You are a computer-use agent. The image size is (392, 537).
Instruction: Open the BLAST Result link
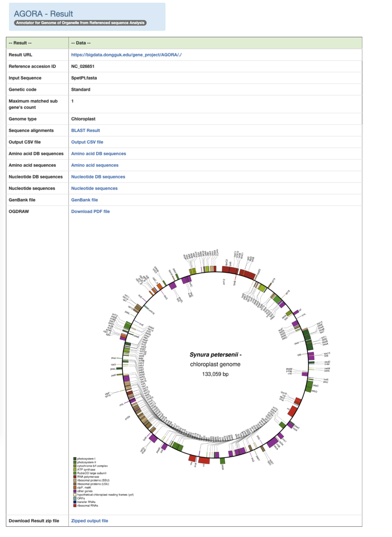click(x=85, y=131)
